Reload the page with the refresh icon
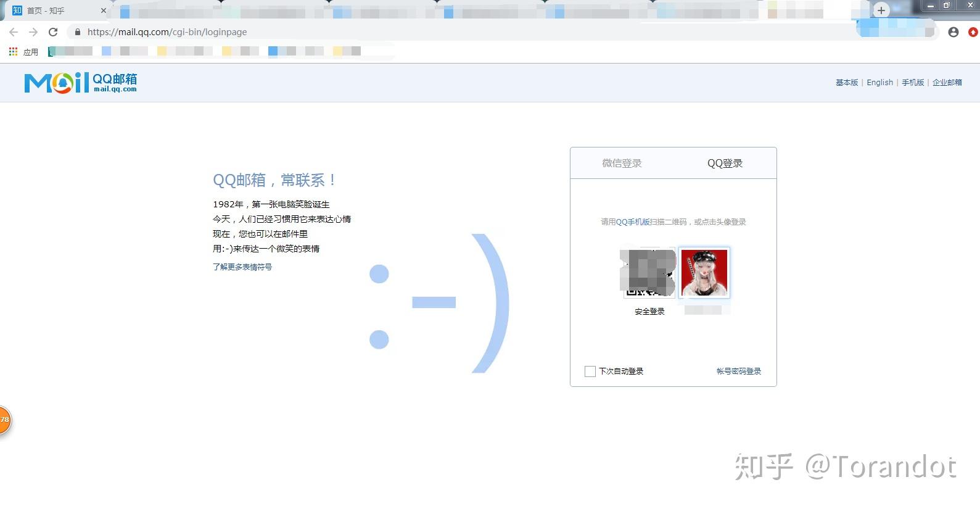 (53, 32)
